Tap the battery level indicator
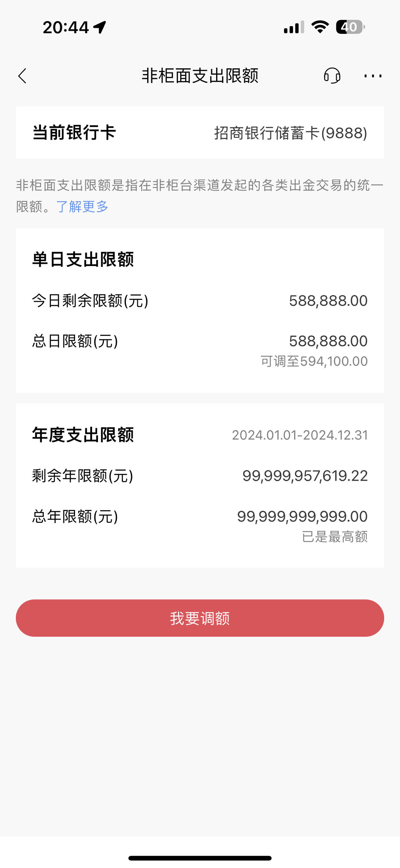The width and height of the screenshot is (400, 868). pos(350,27)
